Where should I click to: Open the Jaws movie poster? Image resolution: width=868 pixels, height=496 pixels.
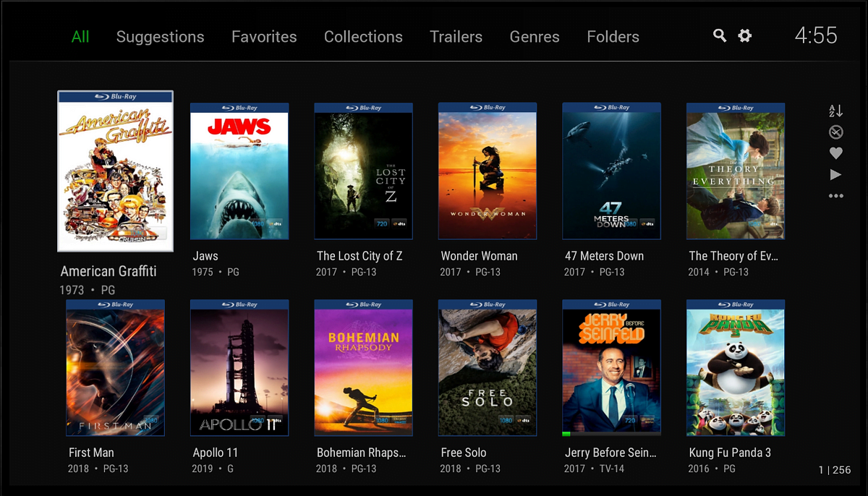(239, 171)
